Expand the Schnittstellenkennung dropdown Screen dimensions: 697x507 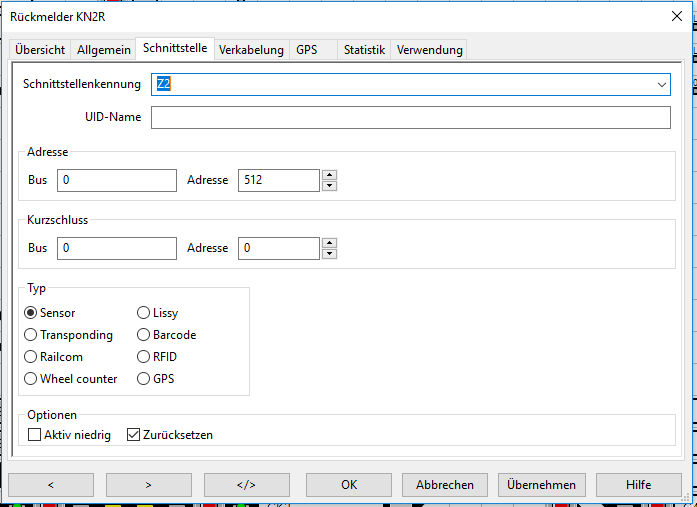point(661,85)
